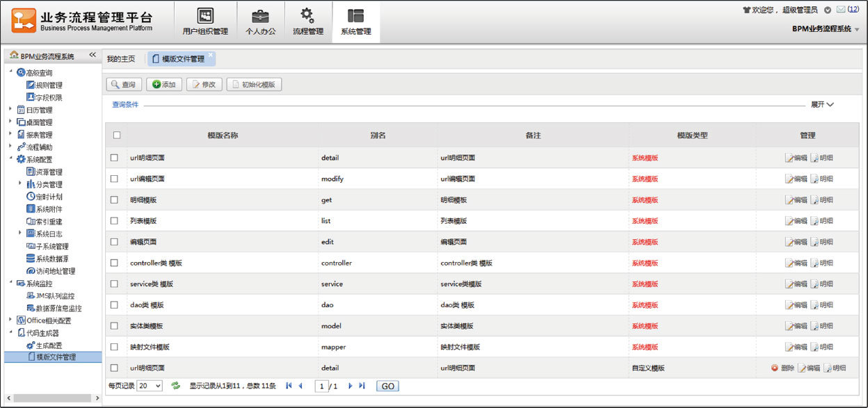
Task: Click the 初始化模版 button
Action: coord(254,85)
